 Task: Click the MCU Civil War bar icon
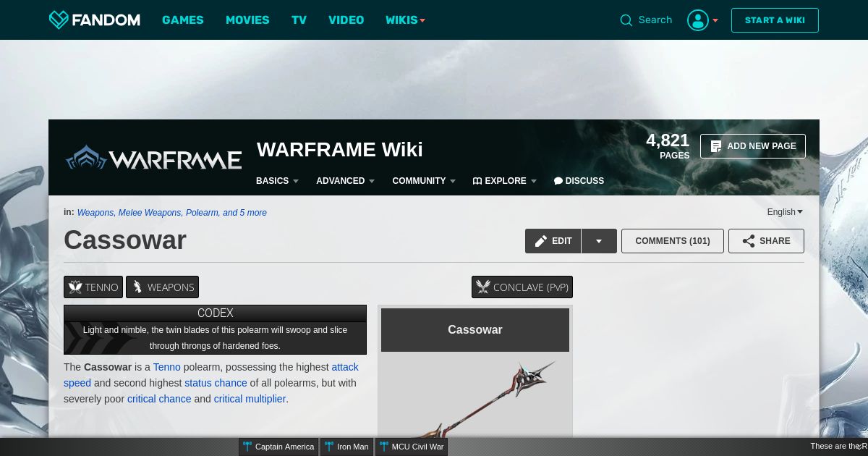coord(384,447)
